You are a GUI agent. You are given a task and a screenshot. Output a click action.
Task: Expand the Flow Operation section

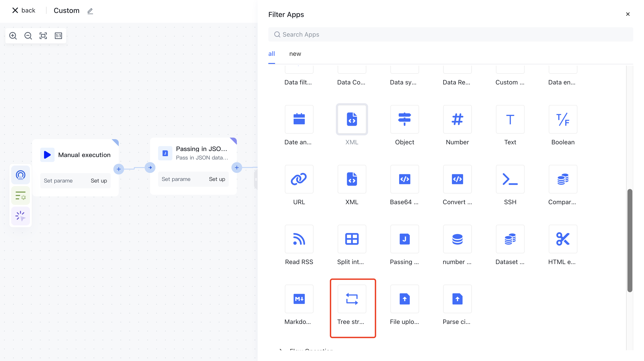(281, 350)
